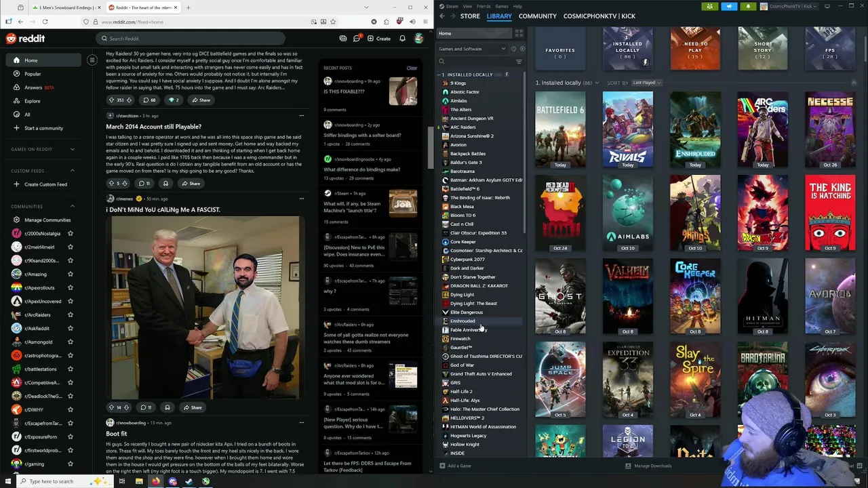868x488 pixels.
Task: Favorite r/AskReddit community star
Action: click(70, 328)
